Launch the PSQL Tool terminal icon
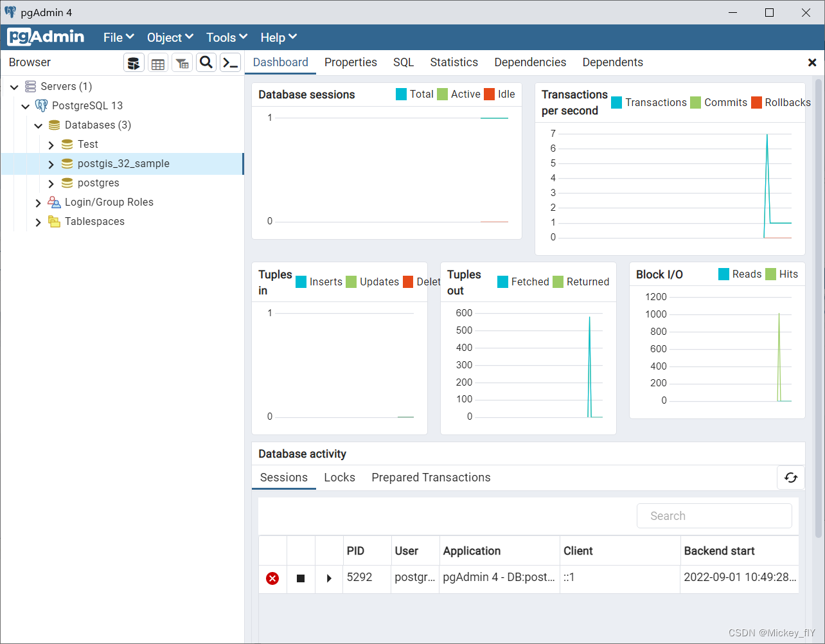 (231, 62)
